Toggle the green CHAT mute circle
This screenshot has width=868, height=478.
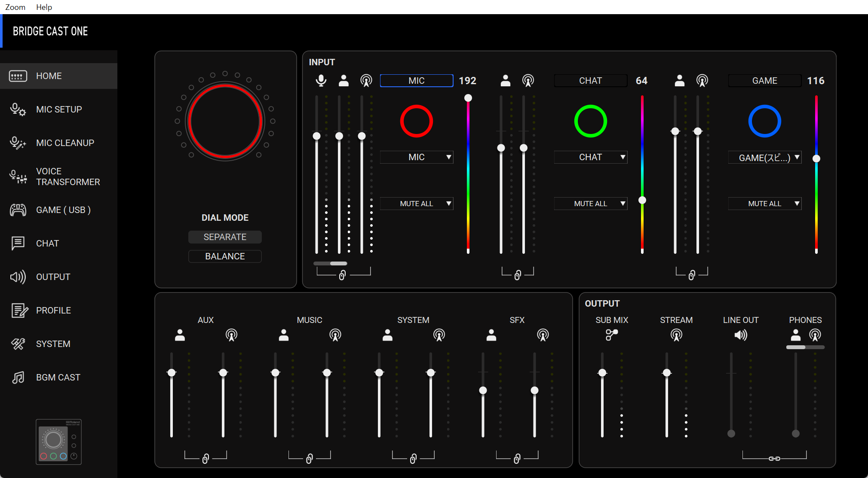click(x=591, y=121)
